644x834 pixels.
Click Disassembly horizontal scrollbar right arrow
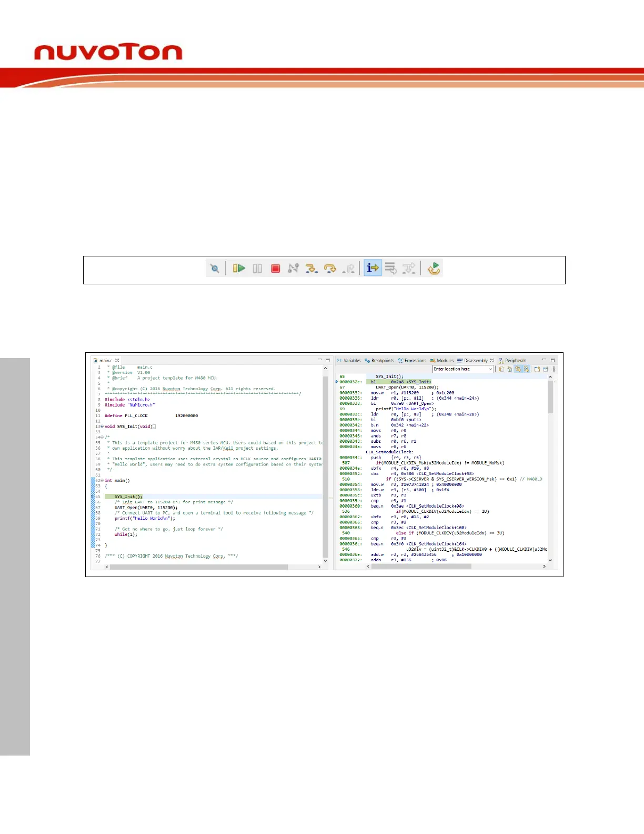coord(544,566)
